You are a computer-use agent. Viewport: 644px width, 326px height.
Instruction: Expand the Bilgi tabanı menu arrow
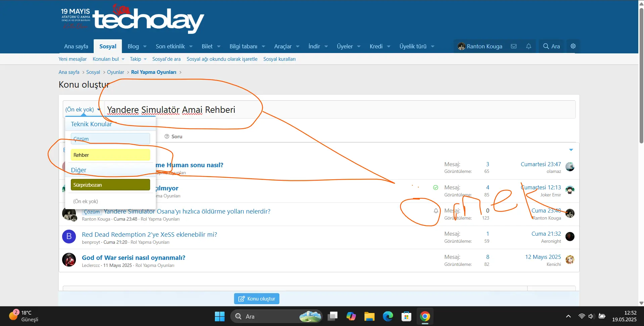(263, 46)
